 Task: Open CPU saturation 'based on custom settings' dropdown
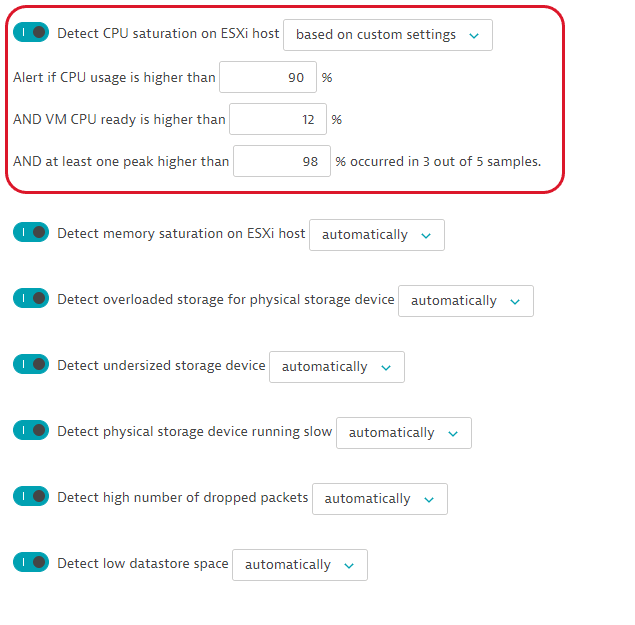388,35
